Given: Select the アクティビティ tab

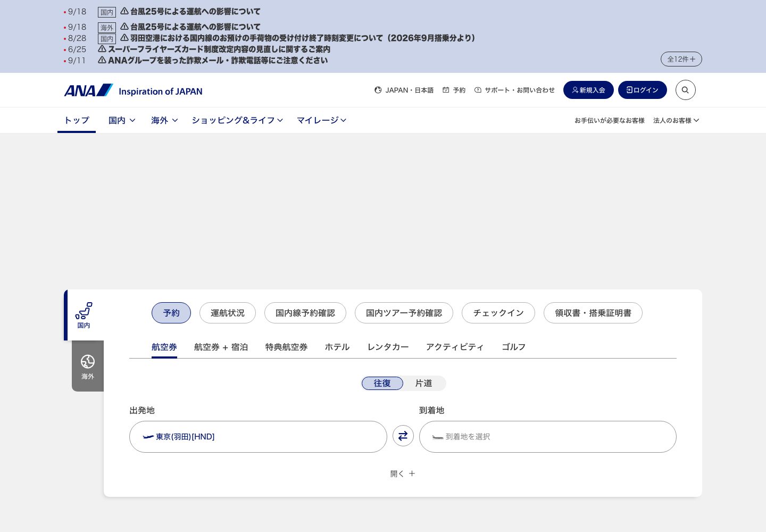Looking at the screenshot, I should click(x=455, y=347).
